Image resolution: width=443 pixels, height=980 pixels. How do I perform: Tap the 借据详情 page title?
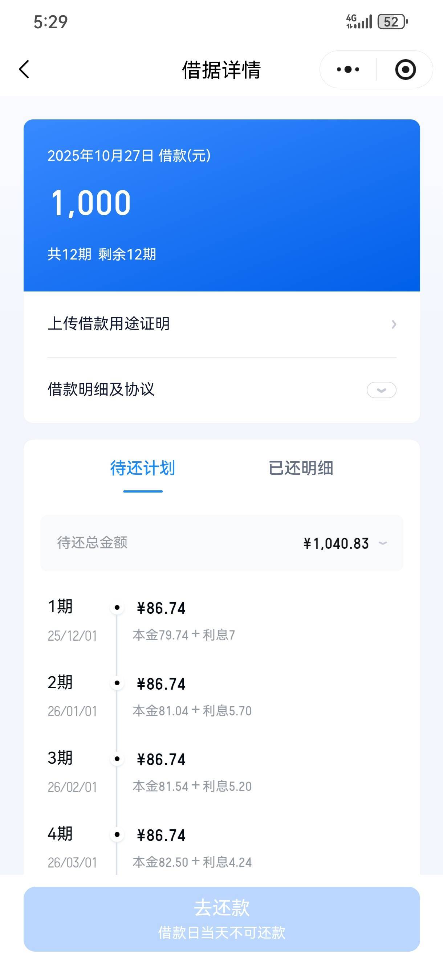pos(221,70)
